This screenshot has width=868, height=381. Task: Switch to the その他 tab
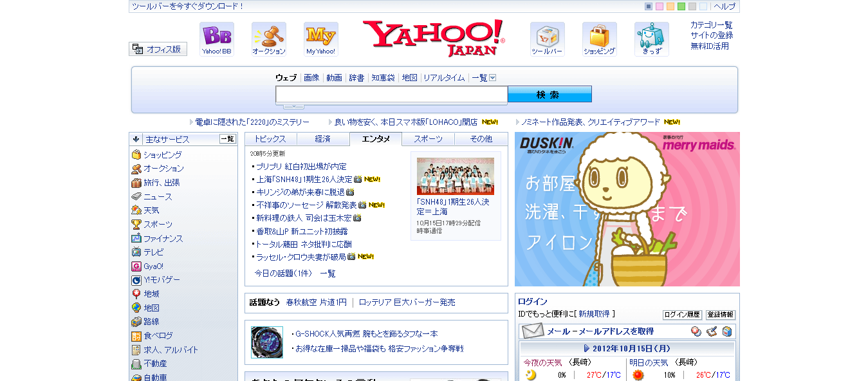pos(481,139)
